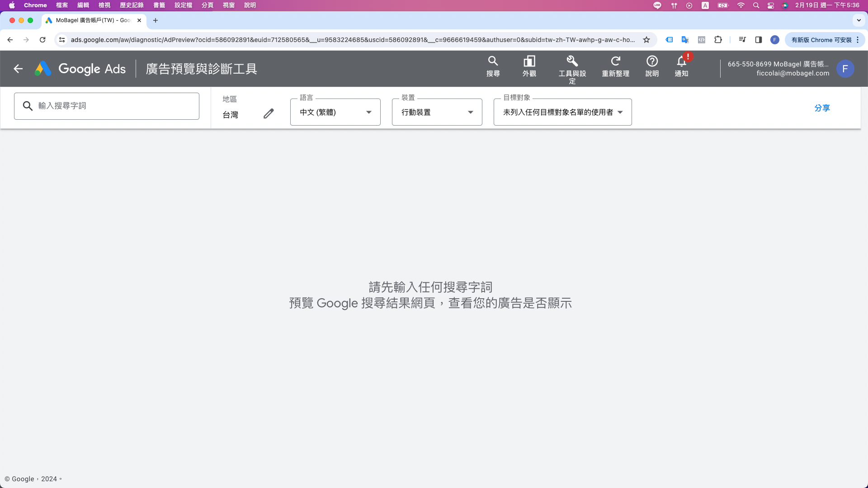This screenshot has width=868, height=488.
Task: Open the 設定檔 menu
Action: 184,5
